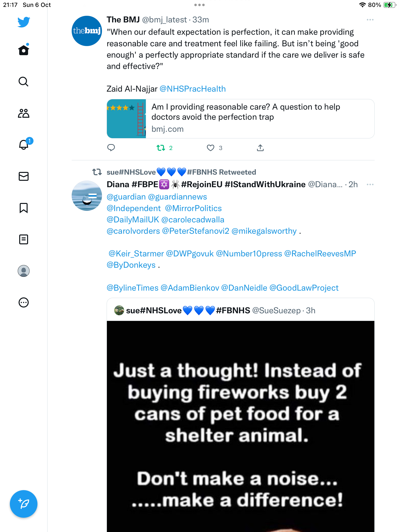Expand the sidebar More circle menu
Image resolution: width=399 pixels, height=532 pixels.
click(24, 302)
